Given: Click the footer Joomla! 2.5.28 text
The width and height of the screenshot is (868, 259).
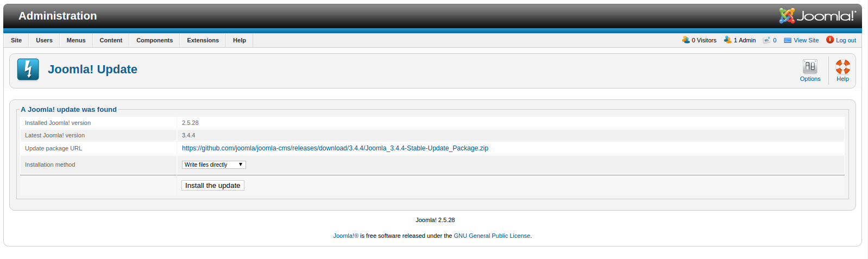Looking at the screenshot, I should (x=435, y=220).
